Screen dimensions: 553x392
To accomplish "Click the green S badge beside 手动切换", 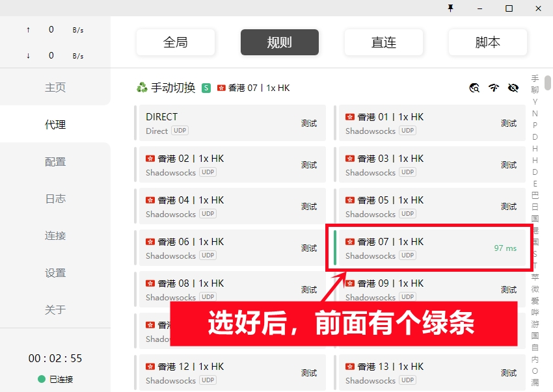I will 206,88.
